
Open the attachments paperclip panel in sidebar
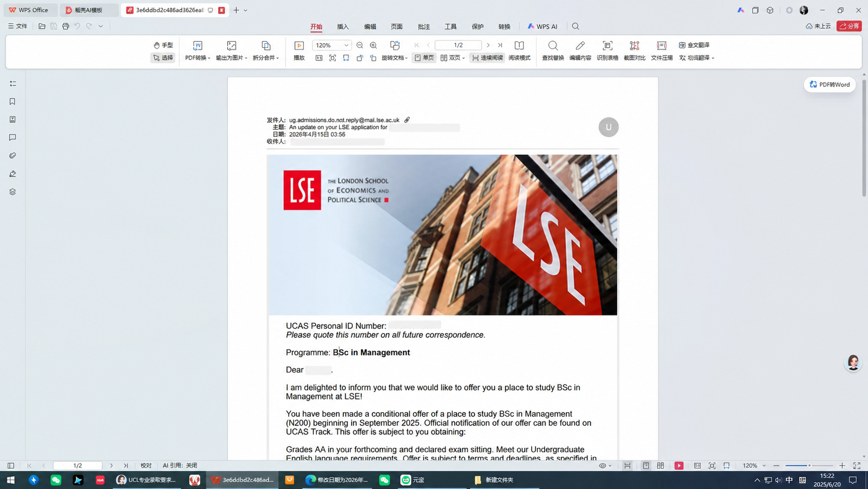(12, 155)
